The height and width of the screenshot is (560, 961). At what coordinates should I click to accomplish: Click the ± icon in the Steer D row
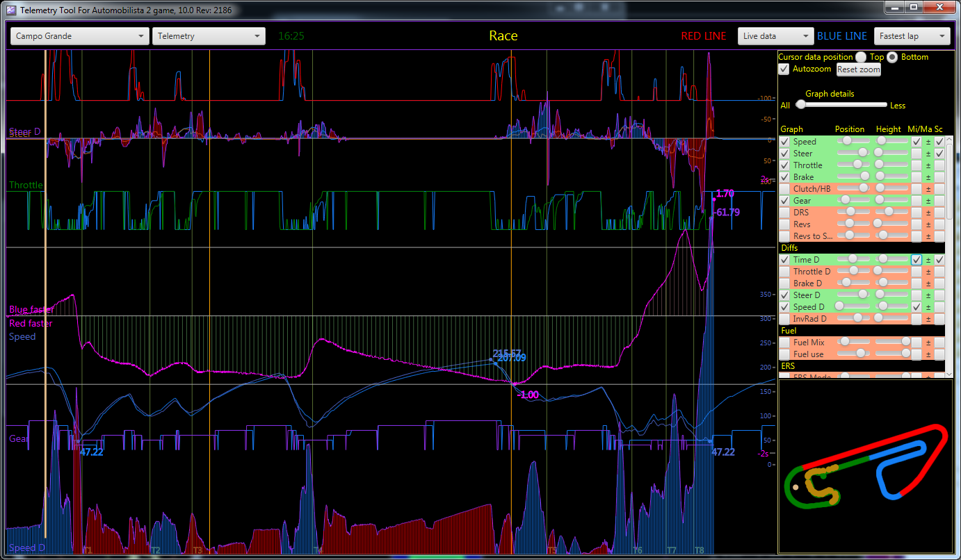pos(928,295)
